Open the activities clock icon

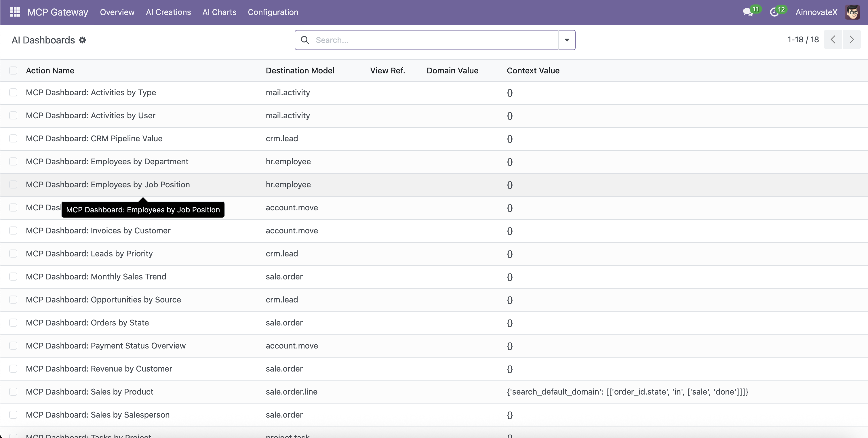point(774,12)
